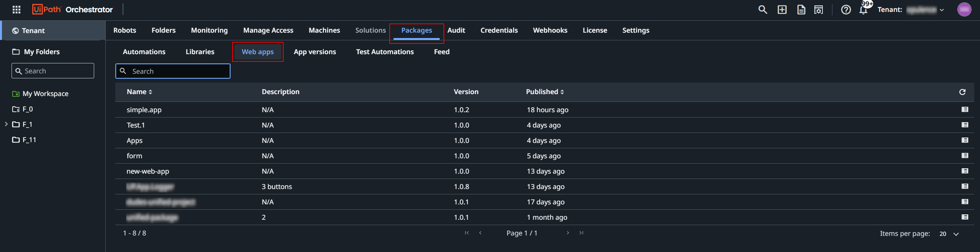Image resolution: width=980 pixels, height=252 pixels.
Task: Open the Tenant dropdown in header
Action: (x=911, y=10)
